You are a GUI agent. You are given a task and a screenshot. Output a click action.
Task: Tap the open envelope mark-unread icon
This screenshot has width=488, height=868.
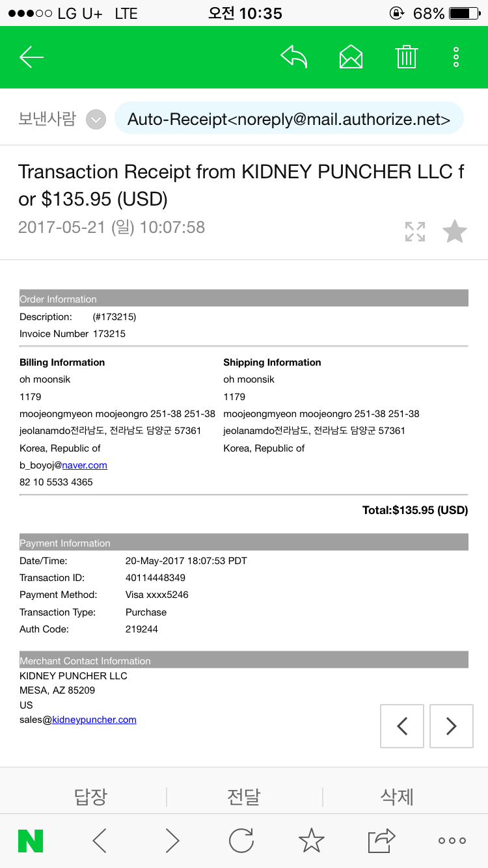tap(351, 57)
